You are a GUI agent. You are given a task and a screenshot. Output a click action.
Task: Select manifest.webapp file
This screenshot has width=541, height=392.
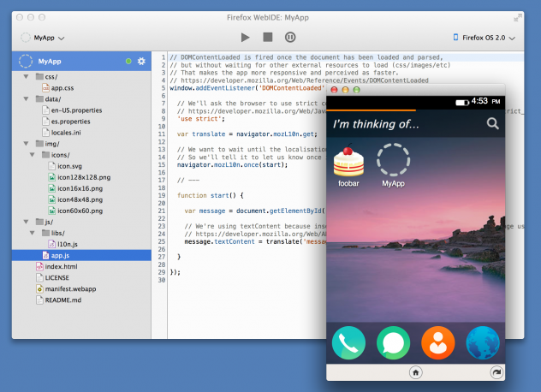[68, 288]
